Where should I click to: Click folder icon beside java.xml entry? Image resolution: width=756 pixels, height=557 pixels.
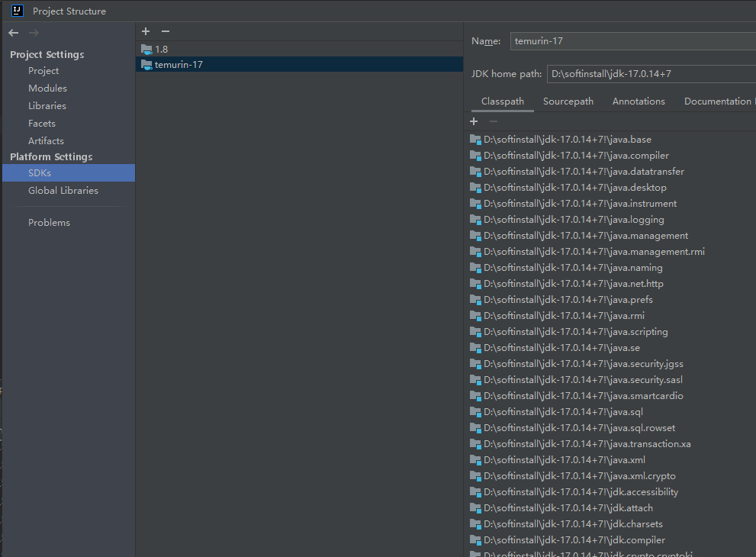[x=475, y=459]
